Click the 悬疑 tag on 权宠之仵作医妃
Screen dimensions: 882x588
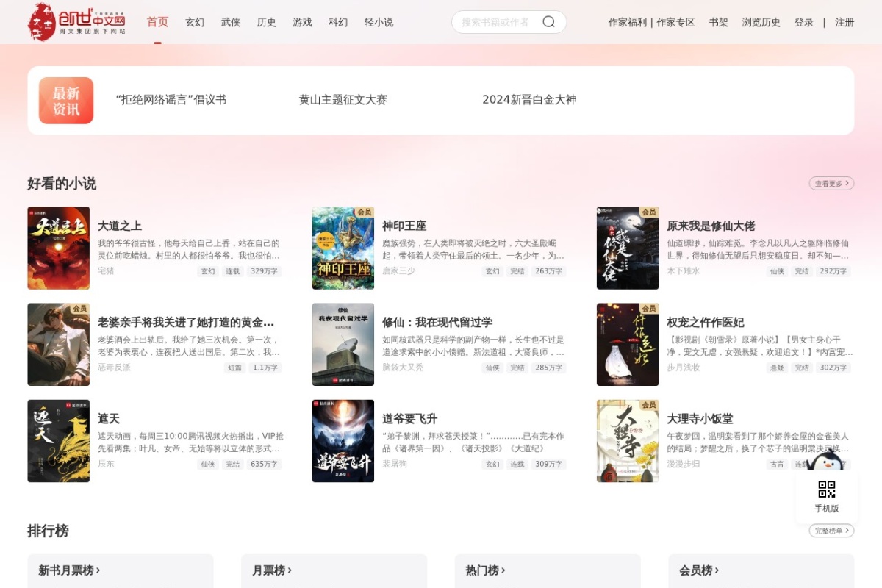click(777, 368)
